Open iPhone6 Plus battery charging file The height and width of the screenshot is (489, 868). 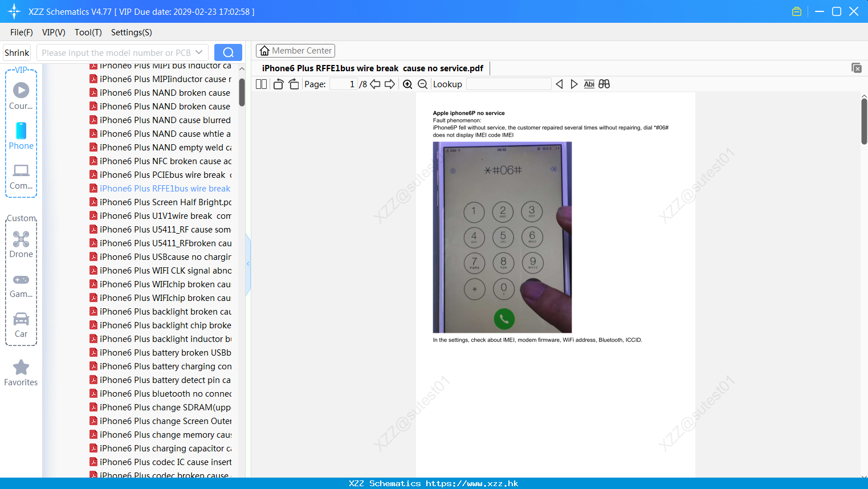pyautogui.click(x=160, y=366)
